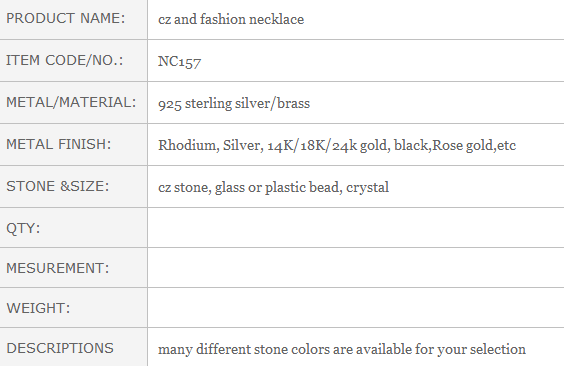
Task: Click the empty QTY value cell
Action: [356, 228]
